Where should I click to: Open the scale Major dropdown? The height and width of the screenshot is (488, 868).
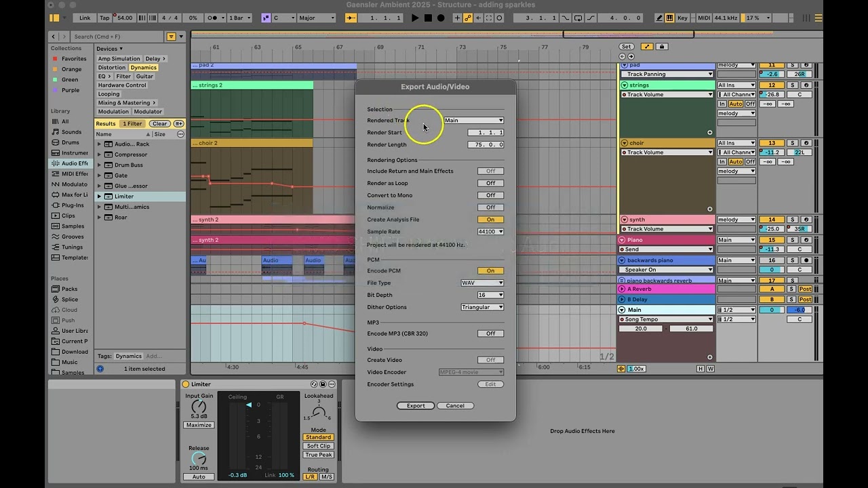point(317,18)
